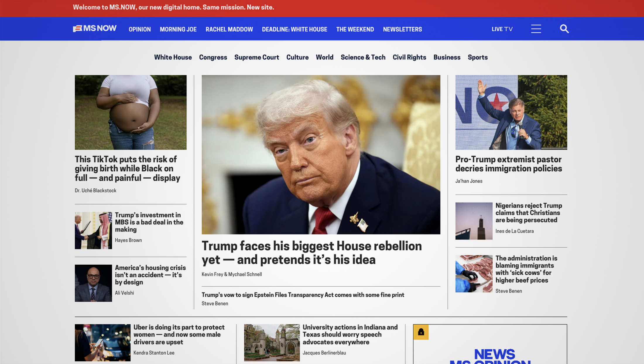Open Science & Tech topic

[363, 57]
